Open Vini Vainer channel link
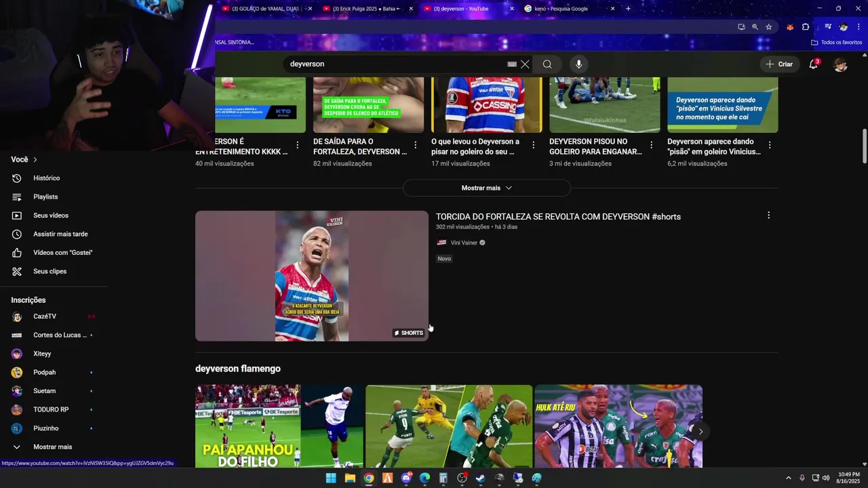This screenshot has height=488, width=868. tap(464, 243)
